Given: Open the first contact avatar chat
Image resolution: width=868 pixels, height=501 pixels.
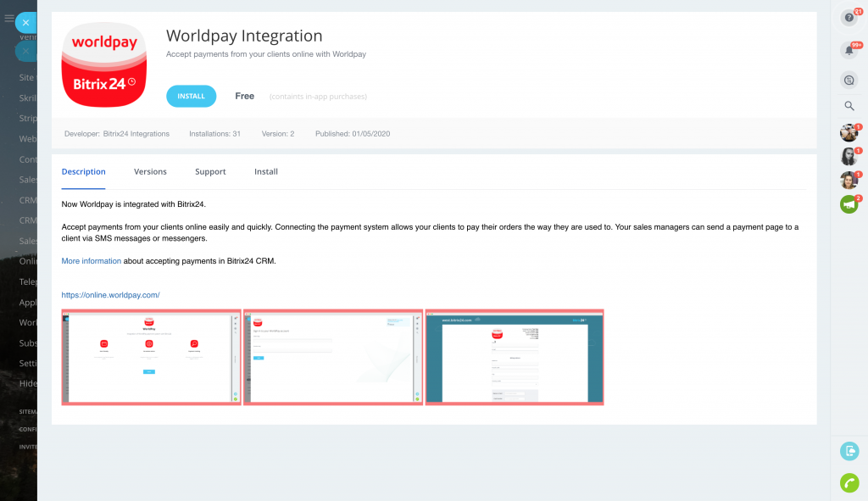Looking at the screenshot, I should (849, 133).
